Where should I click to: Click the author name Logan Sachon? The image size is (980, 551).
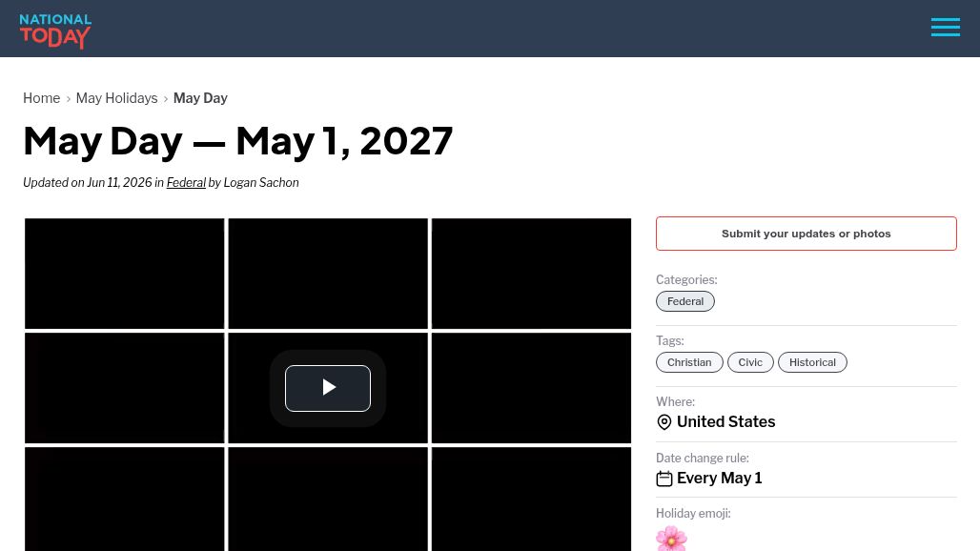tap(261, 182)
